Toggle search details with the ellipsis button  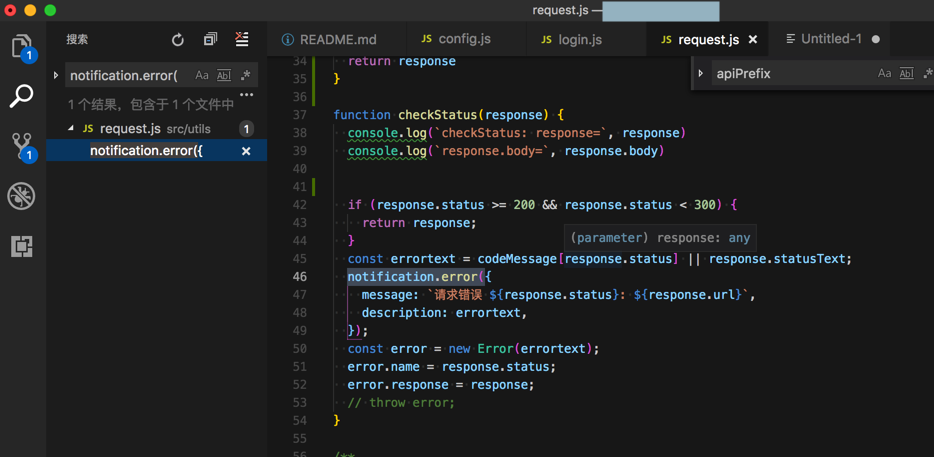pos(246,96)
